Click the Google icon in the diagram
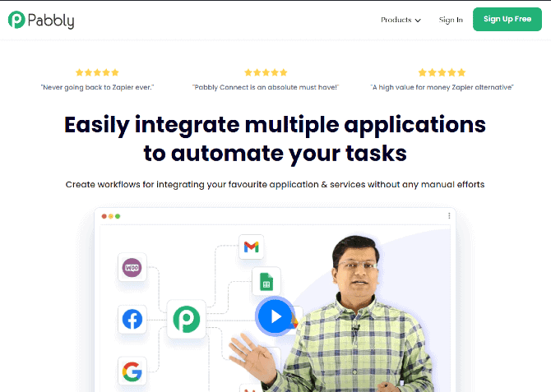 click(x=132, y=371)
